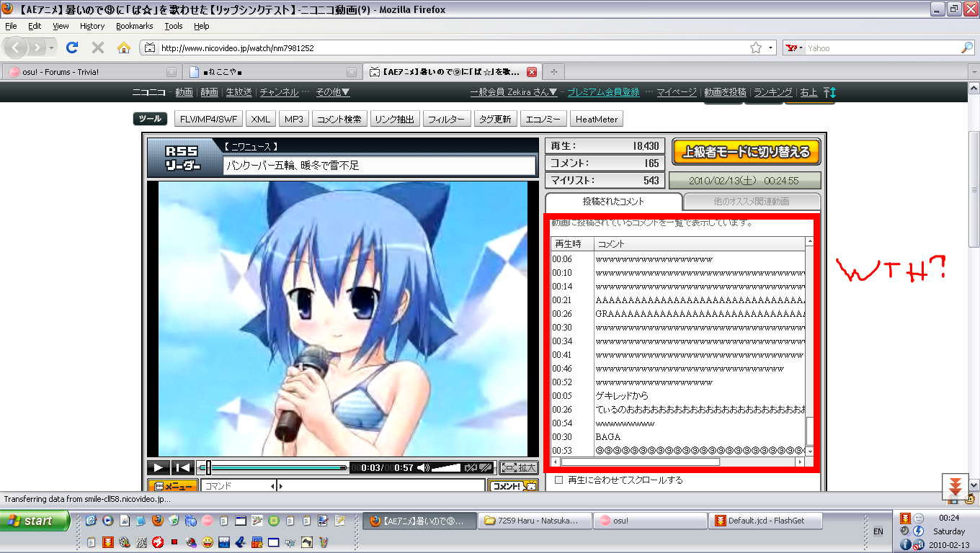980x553 pixels.
Task: Open the マイページ link
Action: [677, 92]
